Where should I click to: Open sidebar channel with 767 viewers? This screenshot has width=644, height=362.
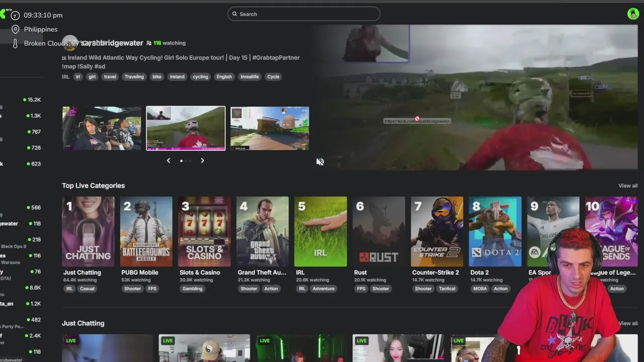(21, 132)
